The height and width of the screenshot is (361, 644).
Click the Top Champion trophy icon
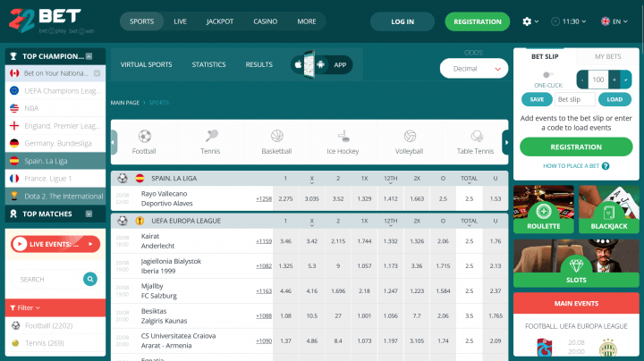coord(13,56)
